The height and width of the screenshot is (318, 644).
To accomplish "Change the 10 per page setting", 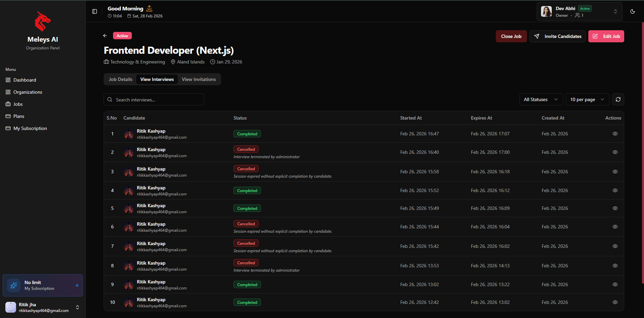I will click(x=587, y=99).
